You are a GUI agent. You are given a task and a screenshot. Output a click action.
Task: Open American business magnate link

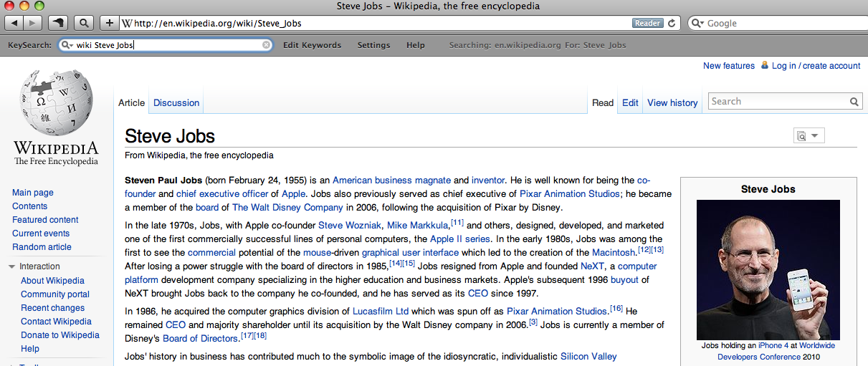[x=391, y=180]
